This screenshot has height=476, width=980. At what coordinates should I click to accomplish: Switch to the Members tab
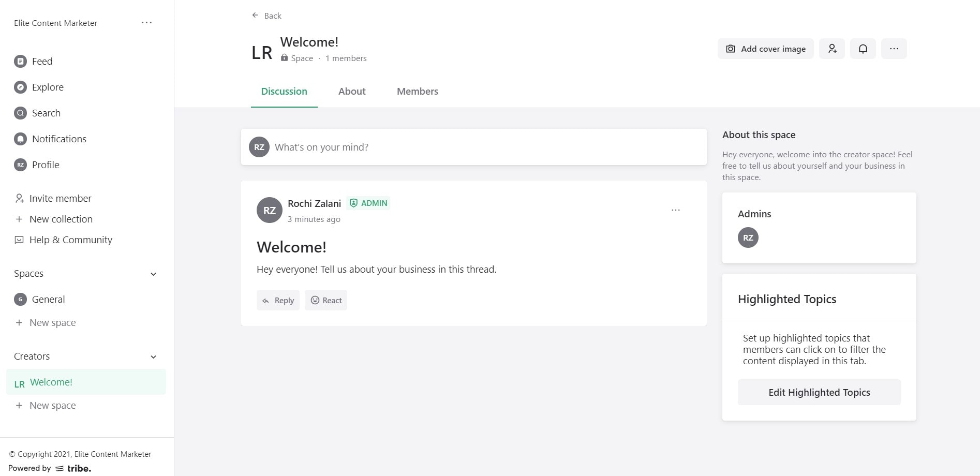[x=418, y=92]
